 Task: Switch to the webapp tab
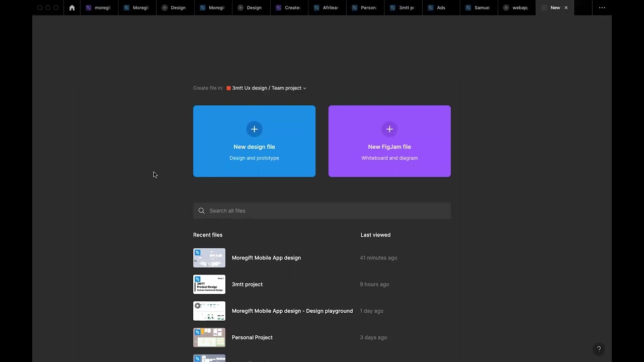517,8
